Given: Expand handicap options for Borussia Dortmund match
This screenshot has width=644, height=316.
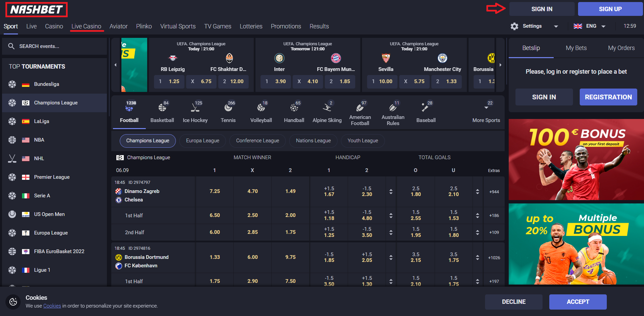Looking at the screenshot, I should [391, 258].
